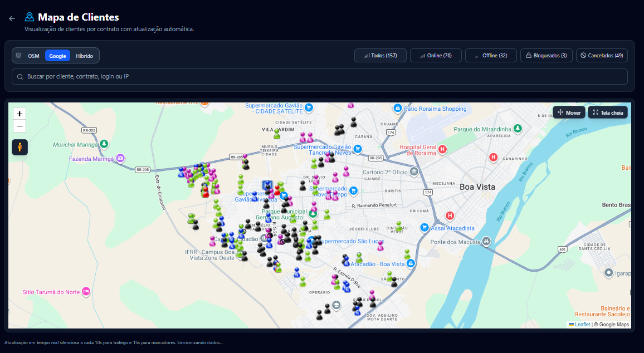
Task: Click the Mover button
Action: click(569, 112)
